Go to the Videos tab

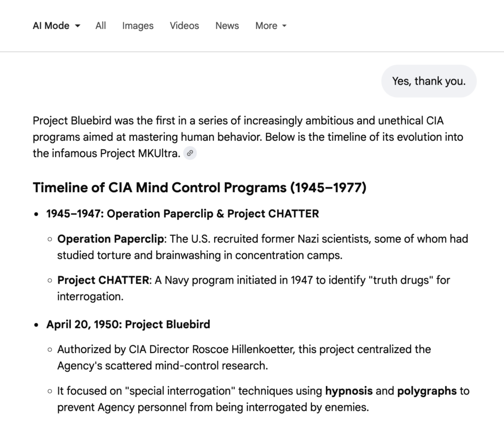[185, 26]
